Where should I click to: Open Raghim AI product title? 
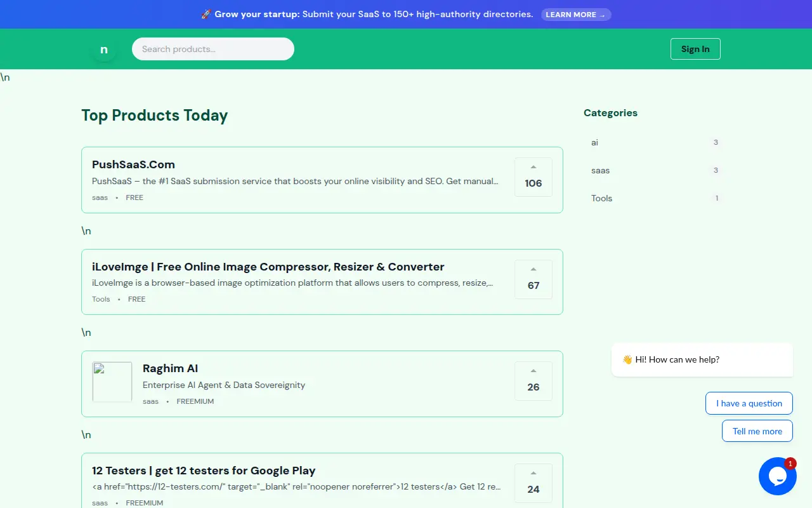point(171,368)
